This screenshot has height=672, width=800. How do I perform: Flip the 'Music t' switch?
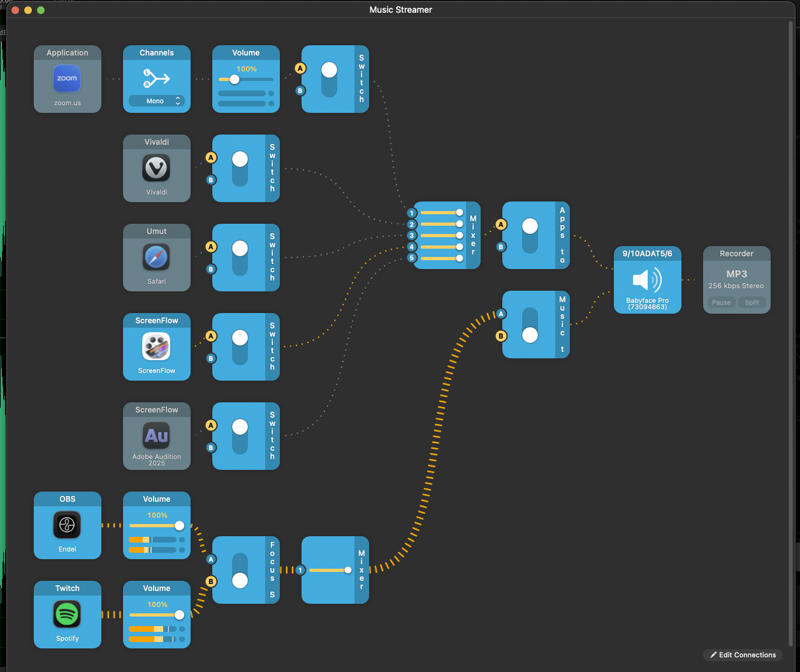pos(530,325)
